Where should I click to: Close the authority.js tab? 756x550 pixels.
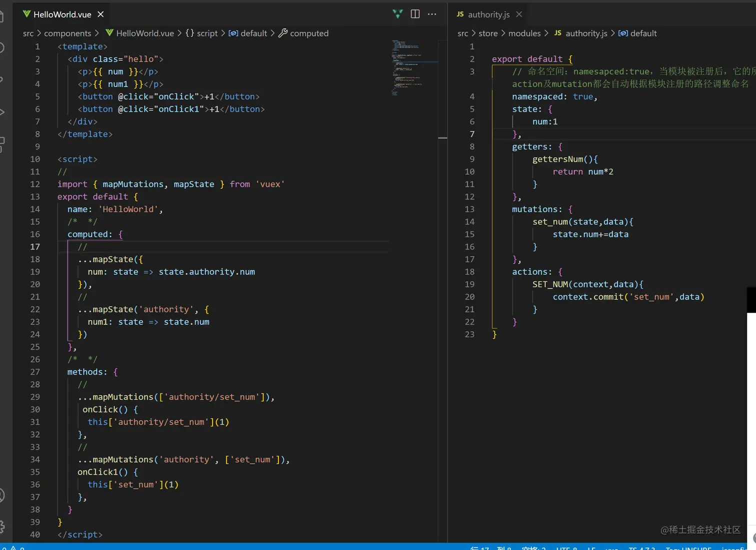(519, 14)
